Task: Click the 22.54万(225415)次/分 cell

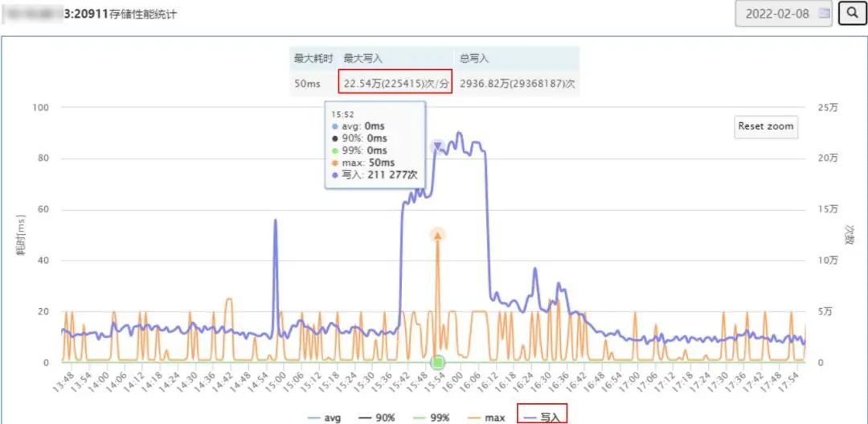Action: pos(395,83)
